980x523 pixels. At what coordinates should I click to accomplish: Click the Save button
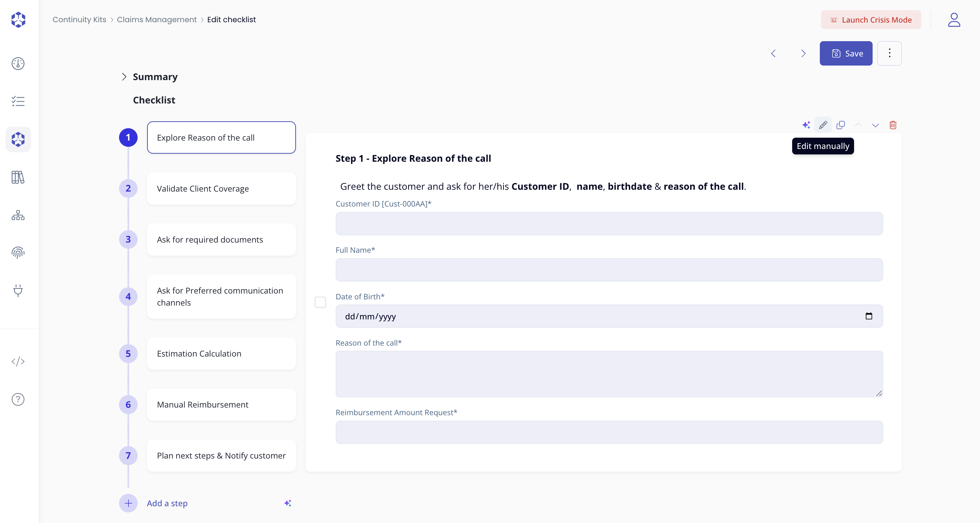tap(846, 53)
